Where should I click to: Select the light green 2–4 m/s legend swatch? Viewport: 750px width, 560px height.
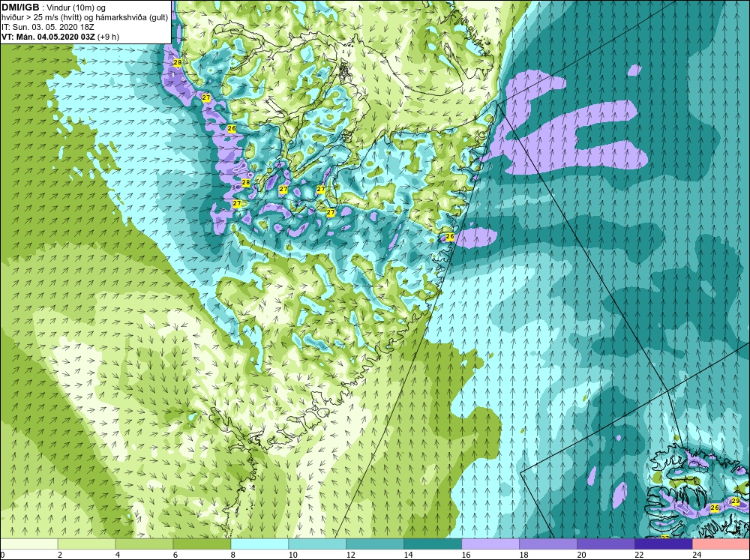pyautogui.click(x=86, y=544)
